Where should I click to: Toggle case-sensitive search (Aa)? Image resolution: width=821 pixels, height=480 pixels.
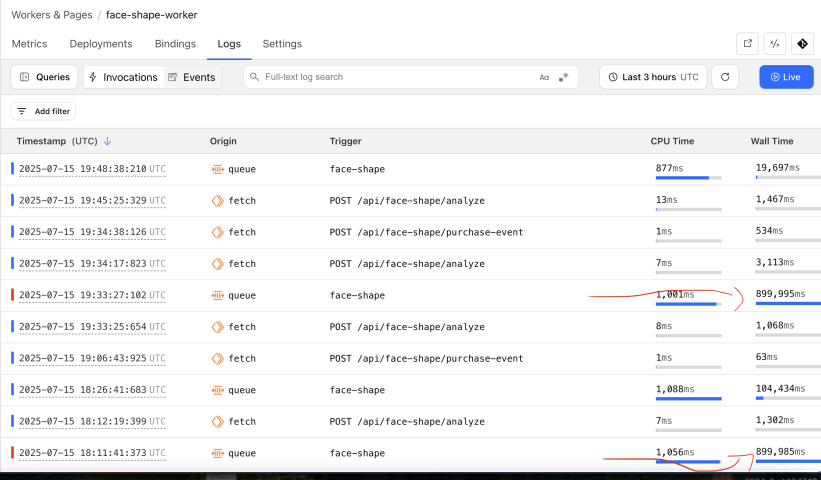[x=544, y=77]
